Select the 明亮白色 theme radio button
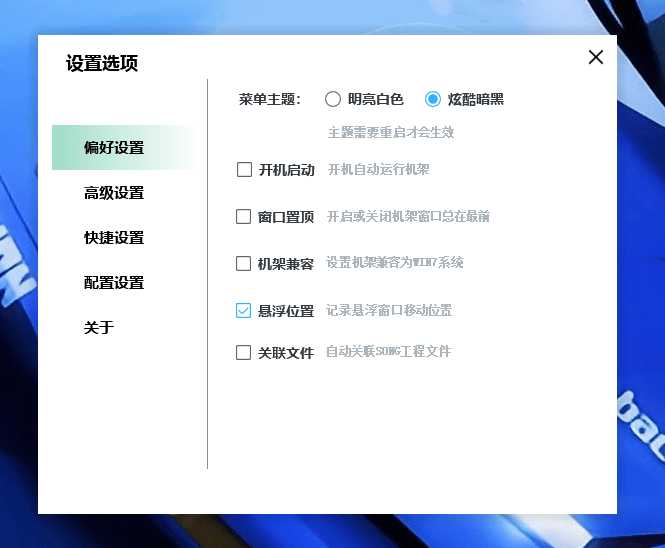 [333, 99]
